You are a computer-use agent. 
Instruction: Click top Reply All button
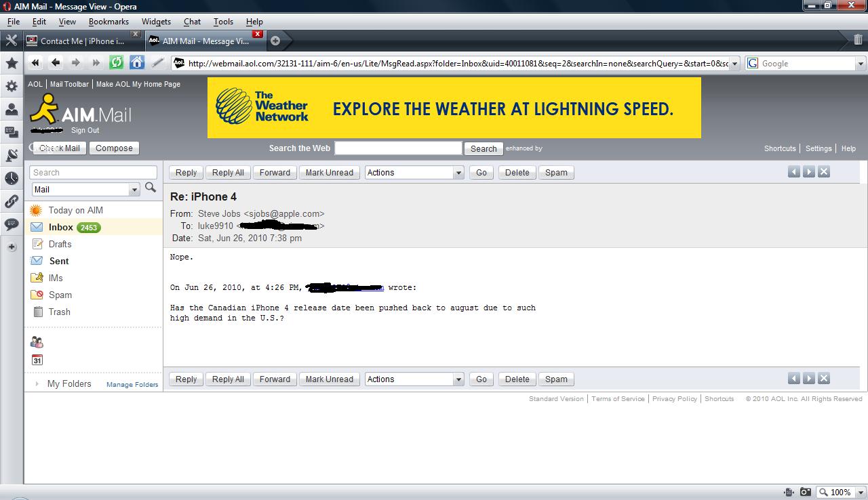coord(228,173)
